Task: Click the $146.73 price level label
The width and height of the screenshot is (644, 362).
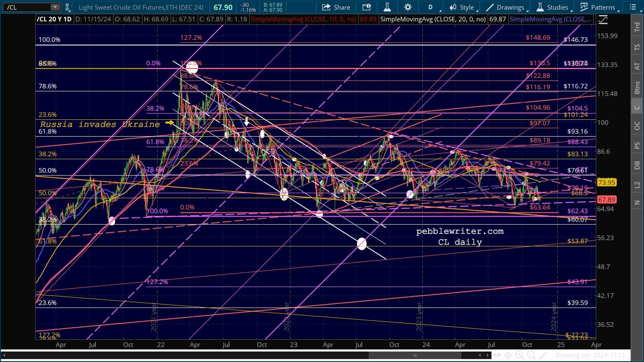Action: point(576,40)
